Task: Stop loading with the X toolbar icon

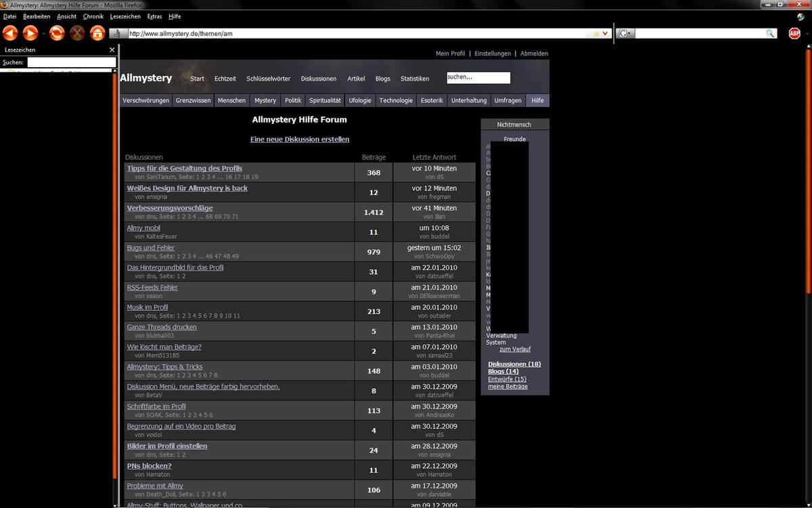Action: (x=77, y=33)
